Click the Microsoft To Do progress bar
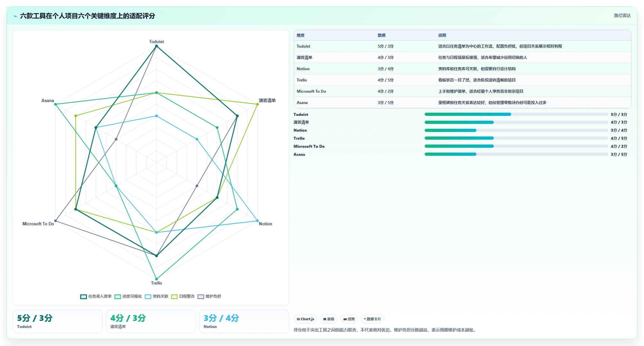This screenshot has width=644, height=346. coord(516,146)
